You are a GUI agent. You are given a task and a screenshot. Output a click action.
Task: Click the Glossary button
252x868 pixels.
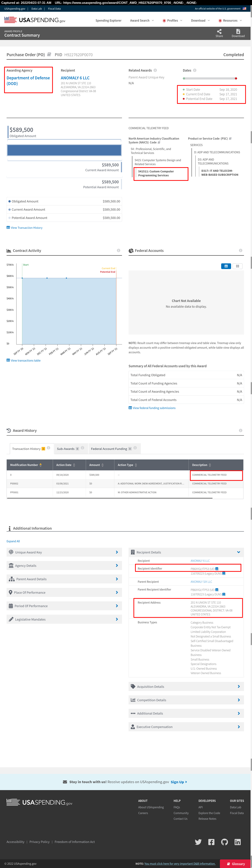(236, 864)
